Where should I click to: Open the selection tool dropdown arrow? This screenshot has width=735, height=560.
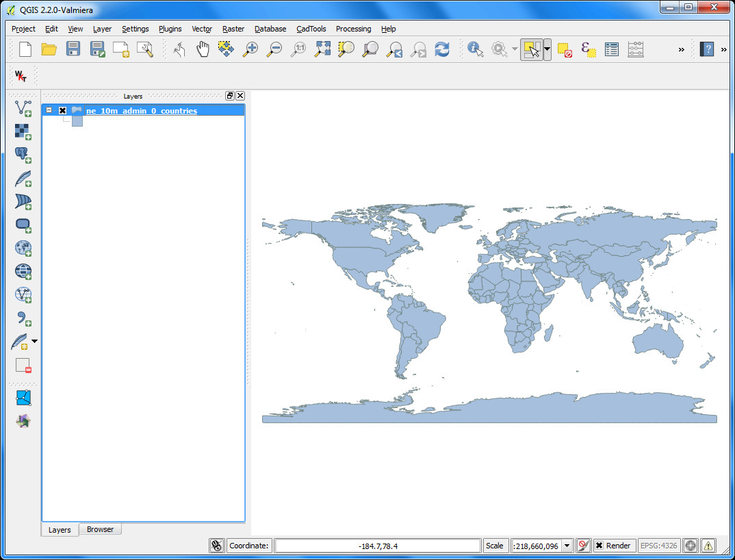tap(547, 49)
